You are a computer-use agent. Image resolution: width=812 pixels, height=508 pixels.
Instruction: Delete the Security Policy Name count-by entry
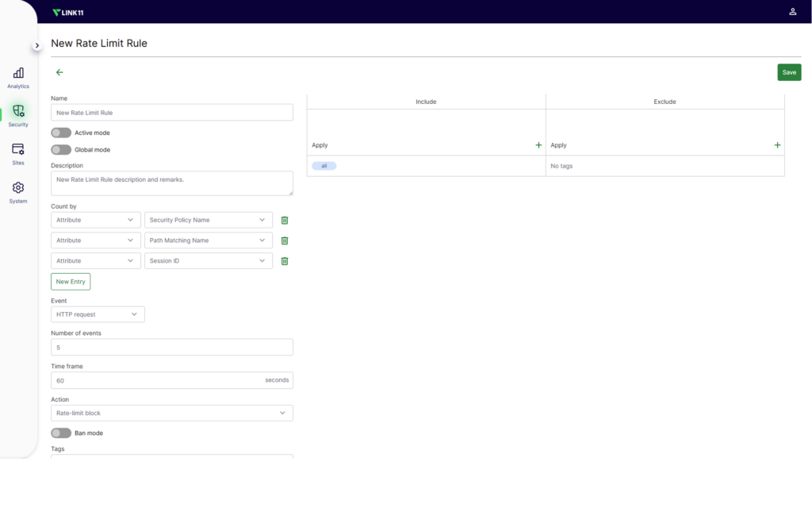pos(285,221)
